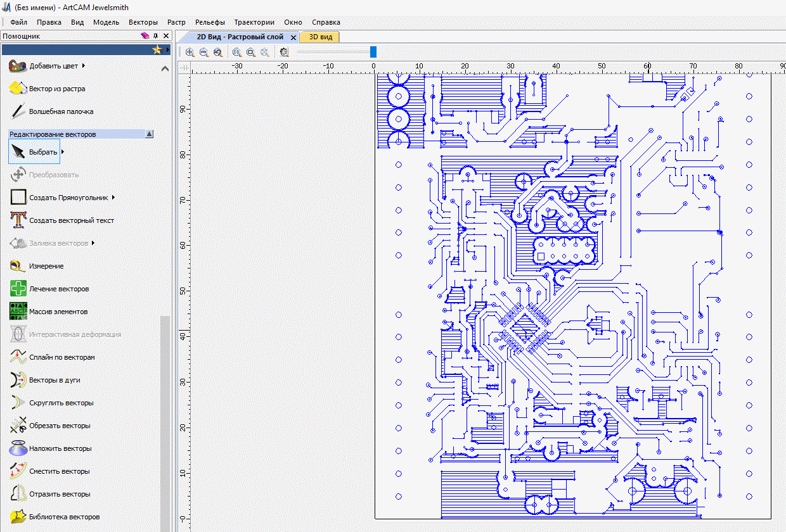Click the Create Vector Text (Создать векторный текст) icon
This screenshot has width=786, height=532.
pos(18,220)
